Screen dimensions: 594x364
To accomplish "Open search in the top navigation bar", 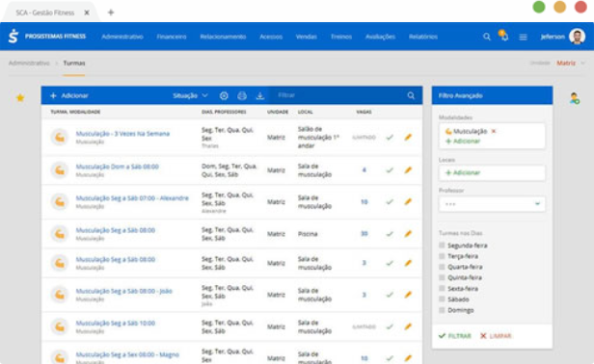I will [x=487, y=37].
